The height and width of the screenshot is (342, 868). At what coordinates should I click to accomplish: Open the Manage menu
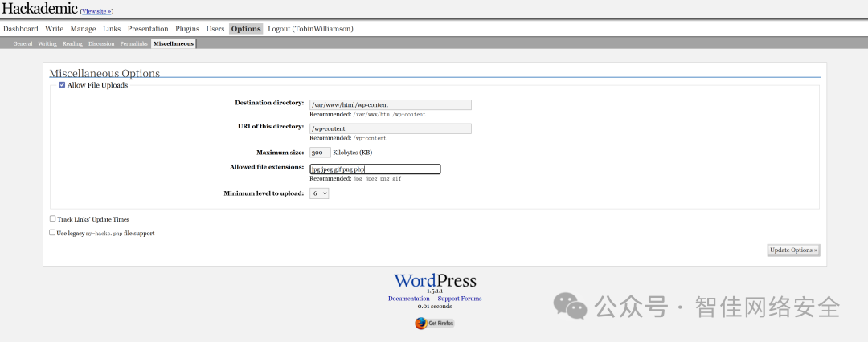[x=83, y=29]
